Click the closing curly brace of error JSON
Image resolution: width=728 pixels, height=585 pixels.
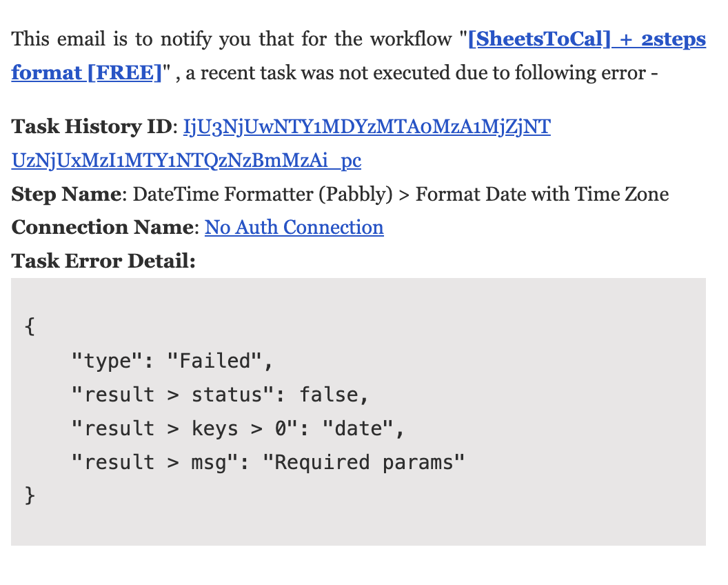pyautogui.click(x=29, y=496)
